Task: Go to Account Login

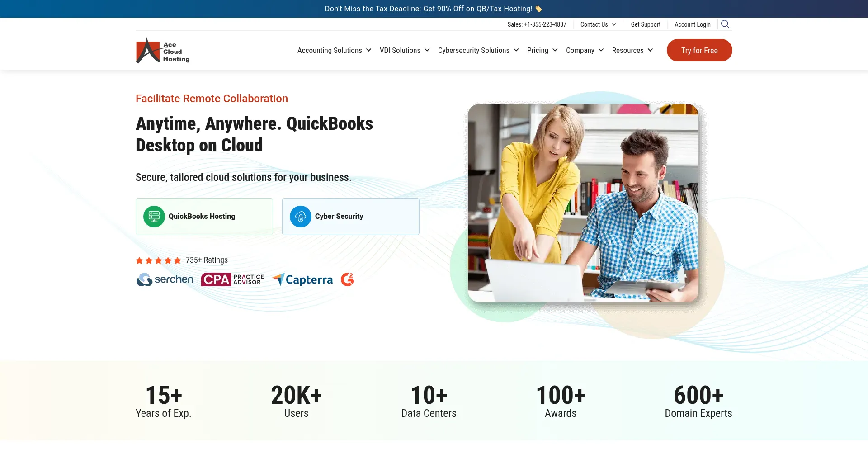Action: tap(692, 24)
